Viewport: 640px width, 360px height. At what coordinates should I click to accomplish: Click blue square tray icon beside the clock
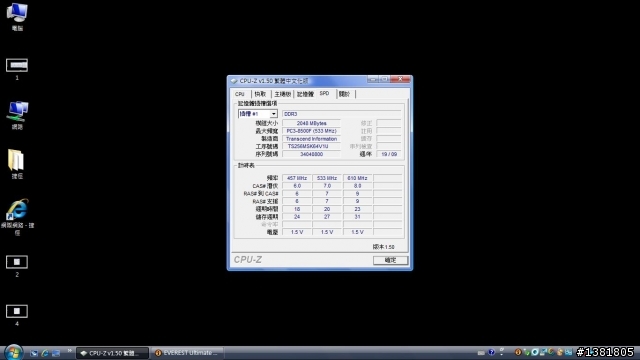click(x=569, y=352)
